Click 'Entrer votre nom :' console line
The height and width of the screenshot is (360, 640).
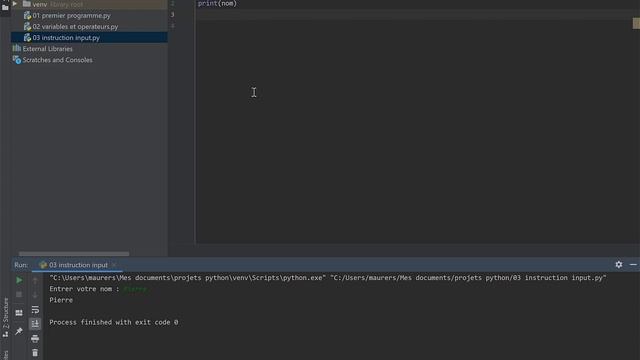pos(84,289)
